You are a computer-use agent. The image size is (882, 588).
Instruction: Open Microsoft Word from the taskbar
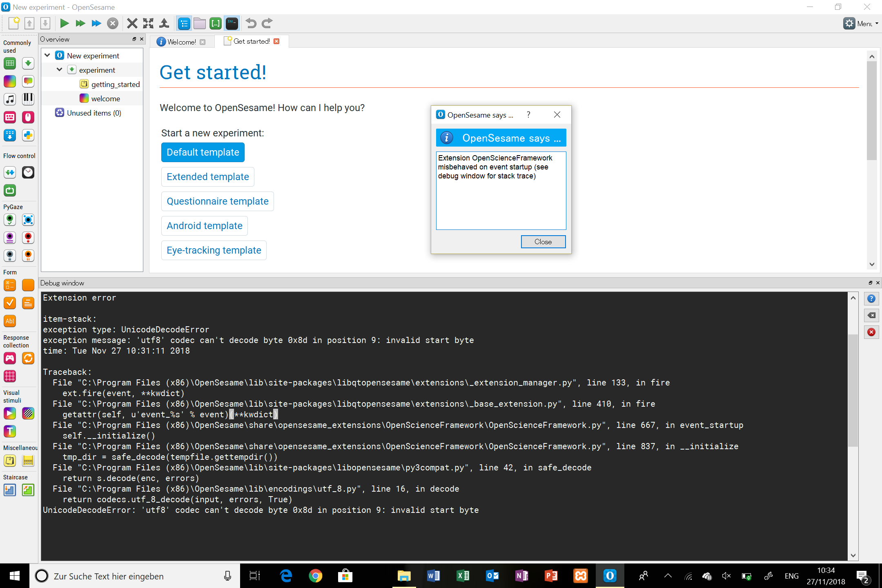pyautogui.click(x=434, y=576)
